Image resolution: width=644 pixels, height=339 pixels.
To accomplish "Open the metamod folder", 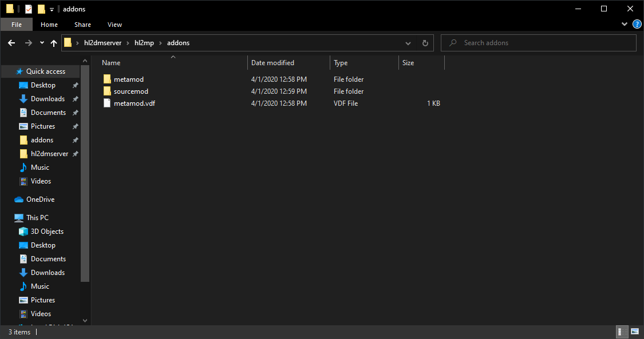I will pos(128,79).
